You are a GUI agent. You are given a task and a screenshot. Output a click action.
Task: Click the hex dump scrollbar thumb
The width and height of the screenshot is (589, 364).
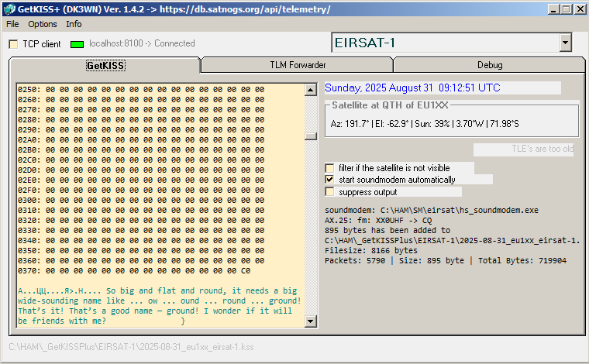coord(311,136)
